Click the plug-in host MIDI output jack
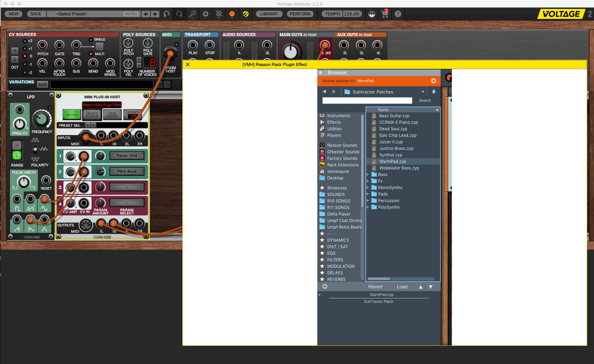The image size is (594, 364). (86, 225)
